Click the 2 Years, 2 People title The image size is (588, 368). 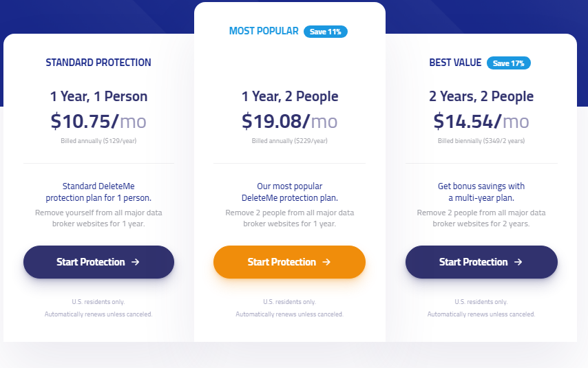point(481,96)
